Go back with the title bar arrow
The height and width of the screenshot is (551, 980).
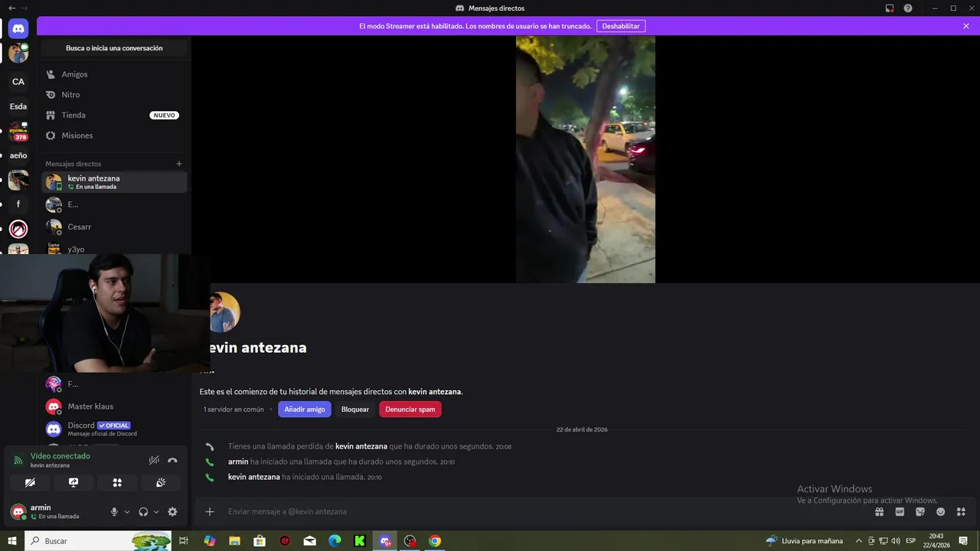11,8
